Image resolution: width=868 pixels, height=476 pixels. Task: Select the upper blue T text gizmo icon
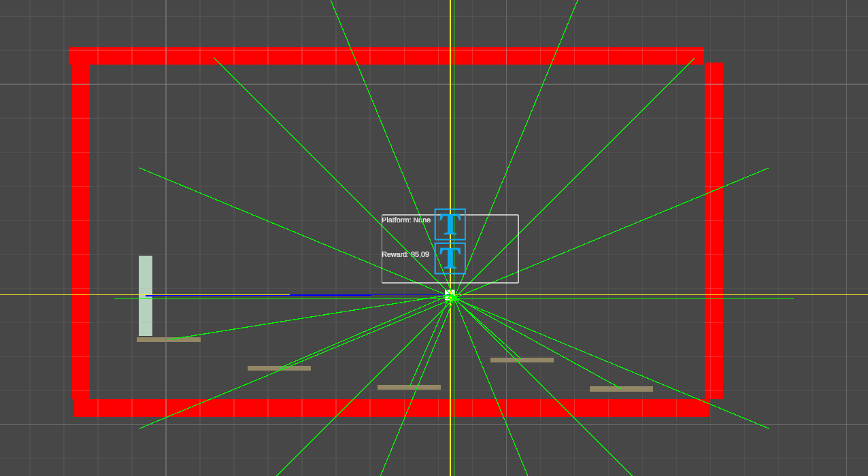click(450, 224)
